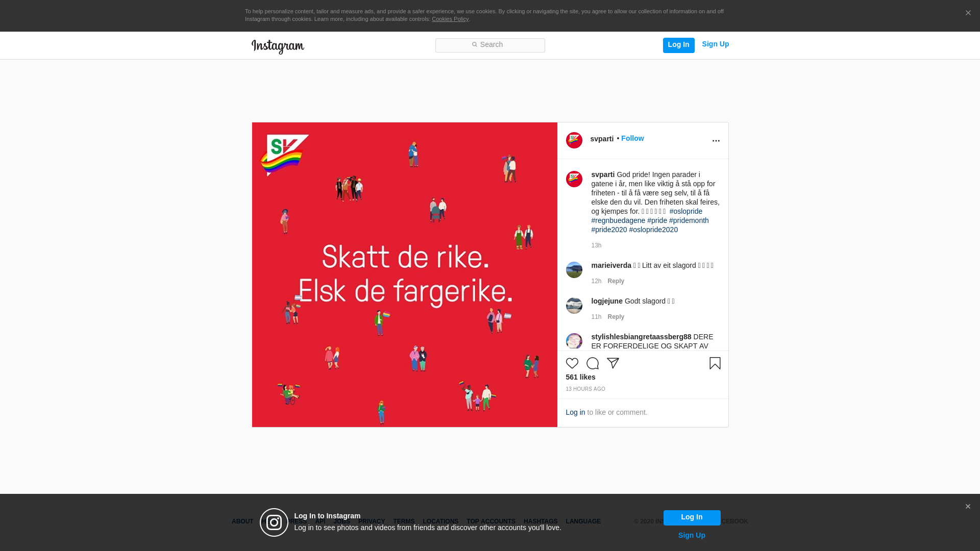This screenshot has width=980, height=551.
Task: Focus the Search input field
Action: coord(490,45)
